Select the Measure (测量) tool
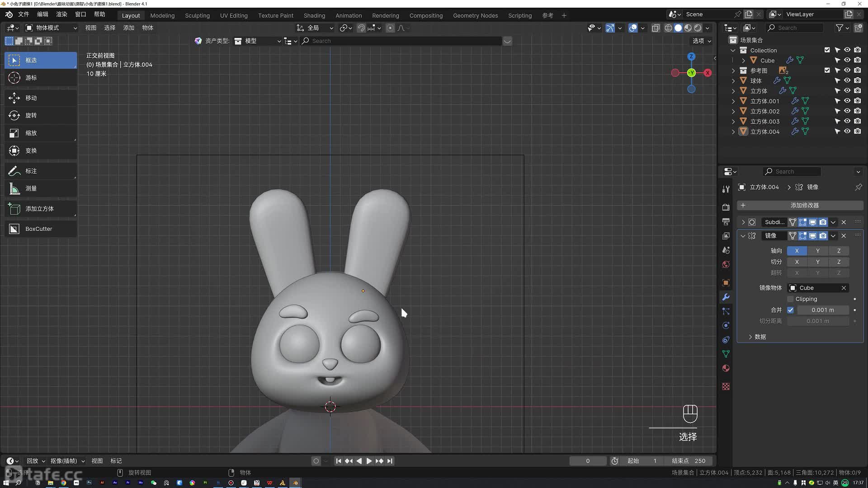The height and width of the screenshot is (488, 868). pyautogui.click(x=41, y=188)
